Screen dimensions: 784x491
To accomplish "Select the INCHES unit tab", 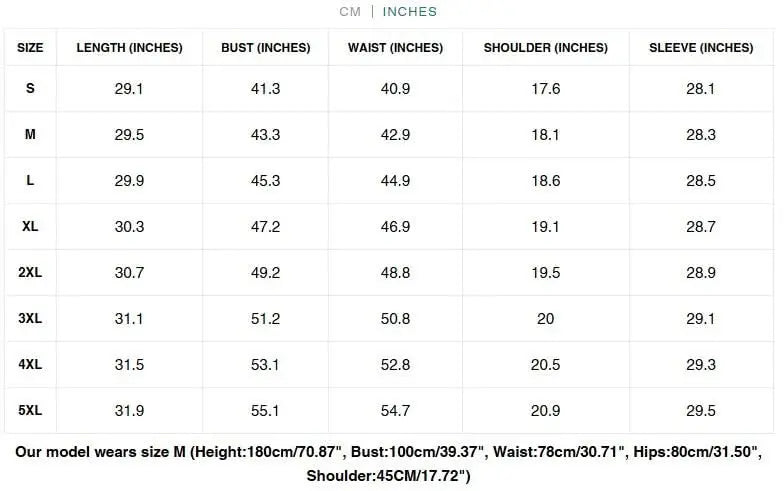I will [409, 12].
